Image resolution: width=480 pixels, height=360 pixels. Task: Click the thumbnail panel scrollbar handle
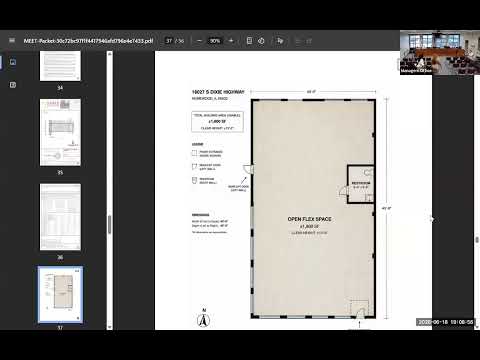109,224
